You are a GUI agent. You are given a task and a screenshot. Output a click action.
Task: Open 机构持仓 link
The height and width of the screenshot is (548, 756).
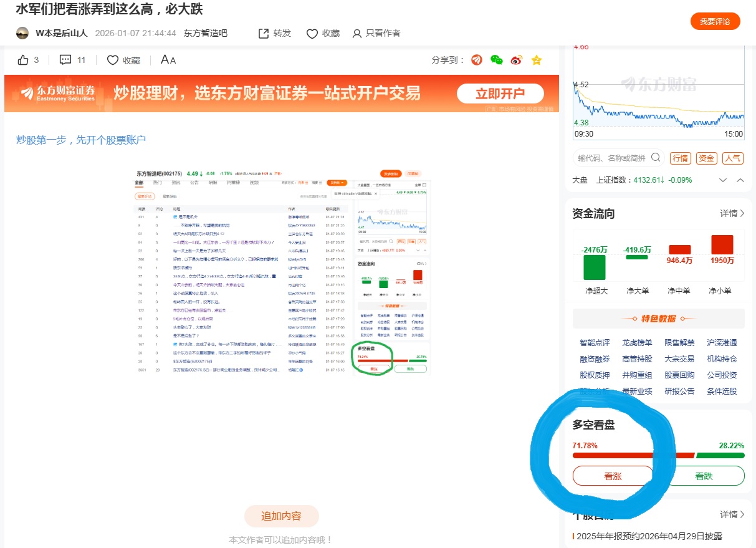coord(722,359)
